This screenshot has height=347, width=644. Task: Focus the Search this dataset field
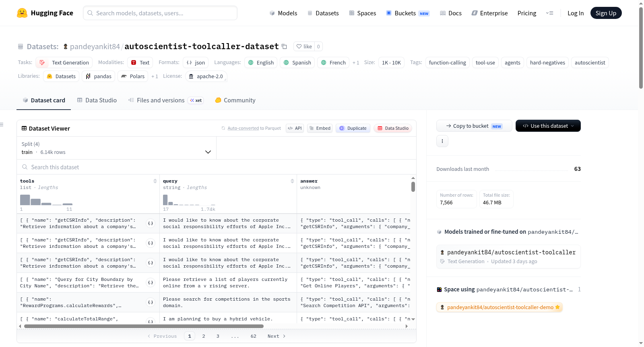pos(217,167)
